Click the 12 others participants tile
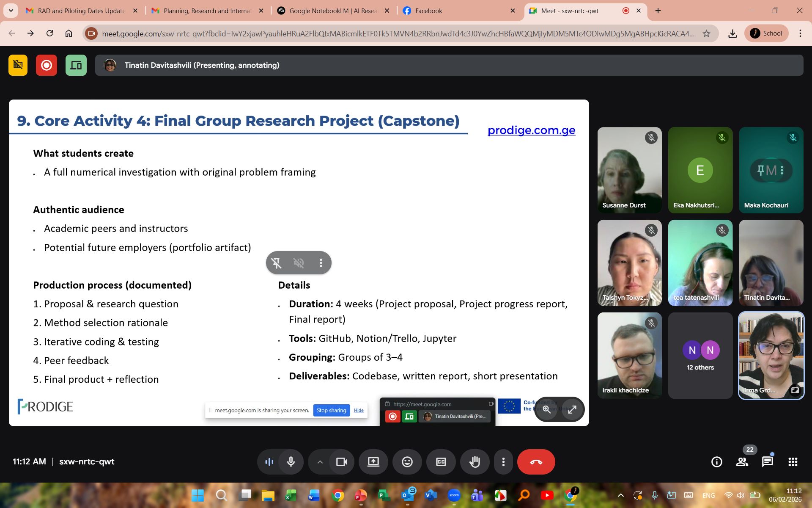The height and width of the screenshot is (508, 812). click(700, 356)
